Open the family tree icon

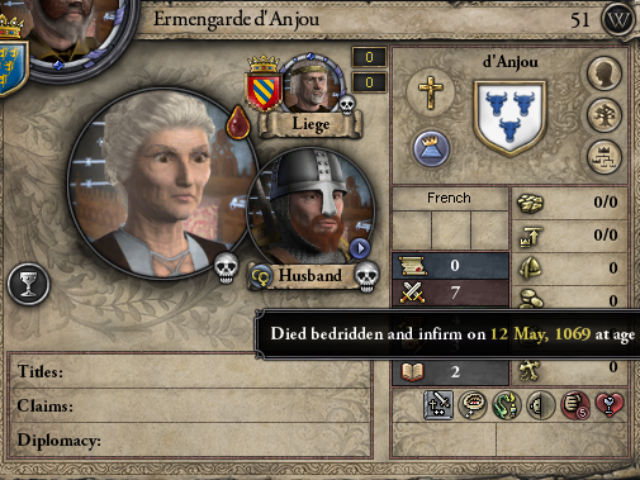pyautogui.click(x=604, y=116)
